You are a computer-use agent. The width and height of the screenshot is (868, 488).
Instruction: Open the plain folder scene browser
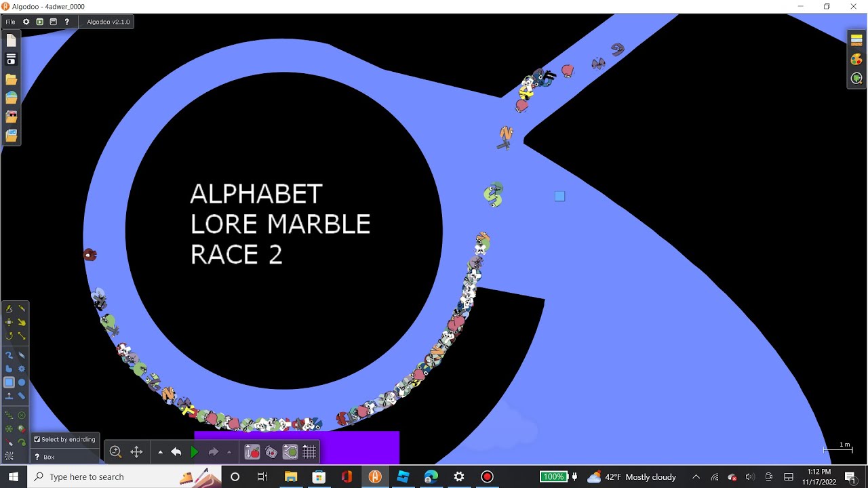coord(11,79)
